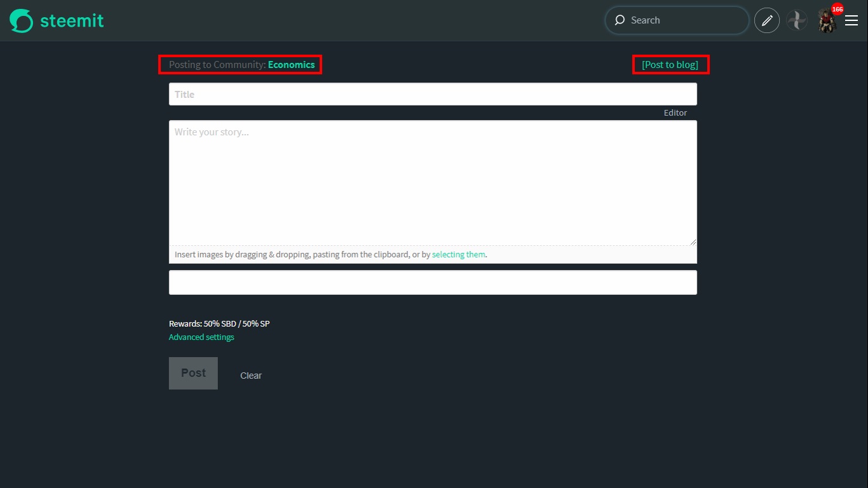This screenshot has height=488, width=868.
Task: Click the story text area resize handle
Action: pos(693,241)
